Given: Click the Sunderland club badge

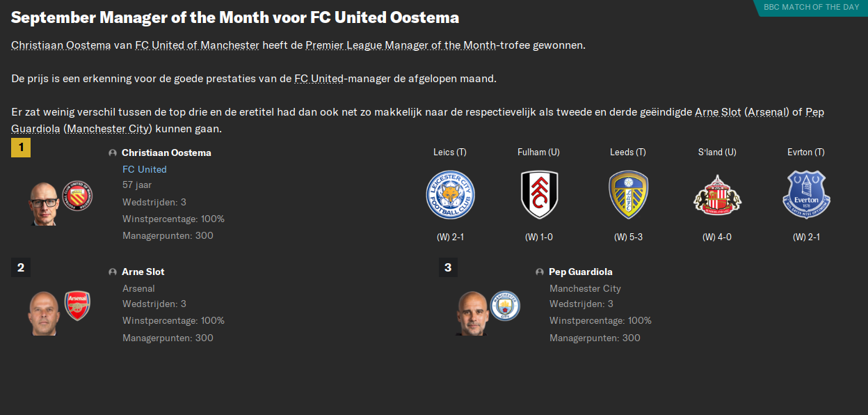Looking at the screenshot, I should [717, 194].
